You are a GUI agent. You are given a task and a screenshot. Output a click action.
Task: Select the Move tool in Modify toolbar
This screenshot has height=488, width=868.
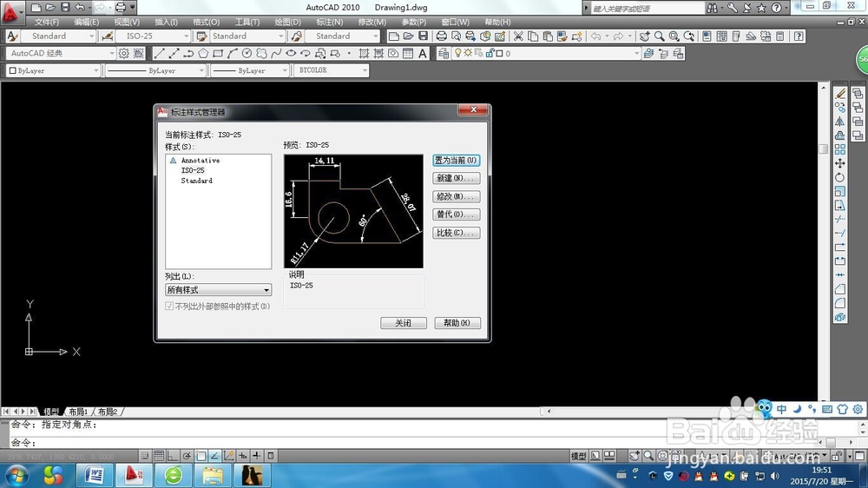click(840, 163)
